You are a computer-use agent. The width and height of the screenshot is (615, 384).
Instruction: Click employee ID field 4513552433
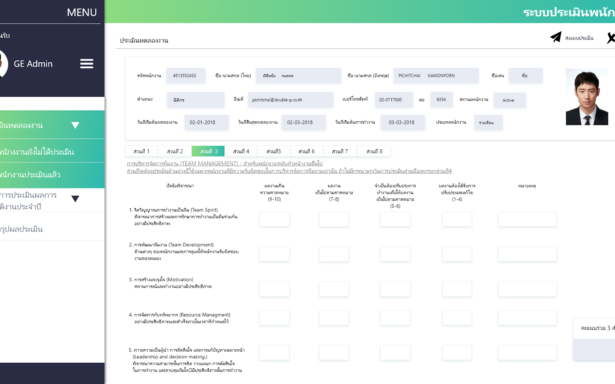(186, 76)
